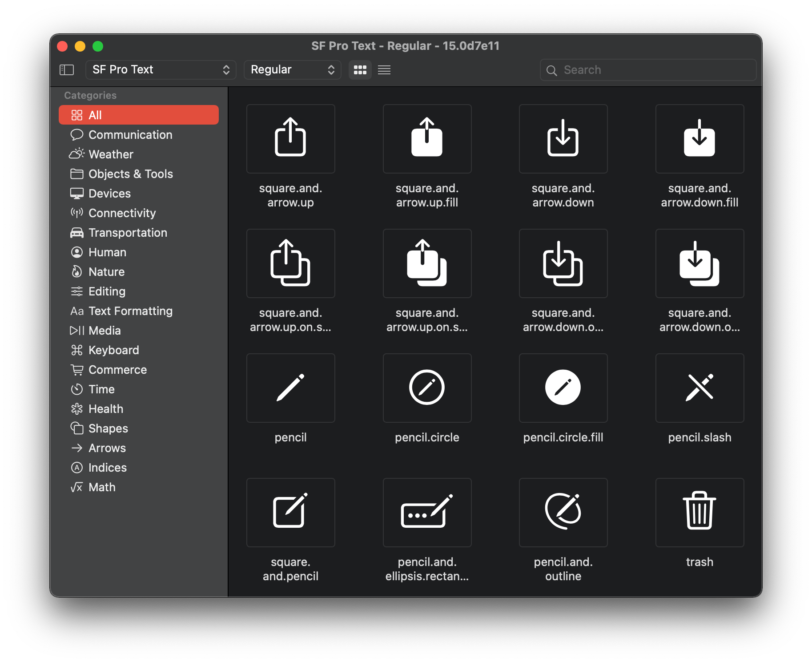812x663 pixels.
Task: Open the Communication category
Action: click(139, 135)
